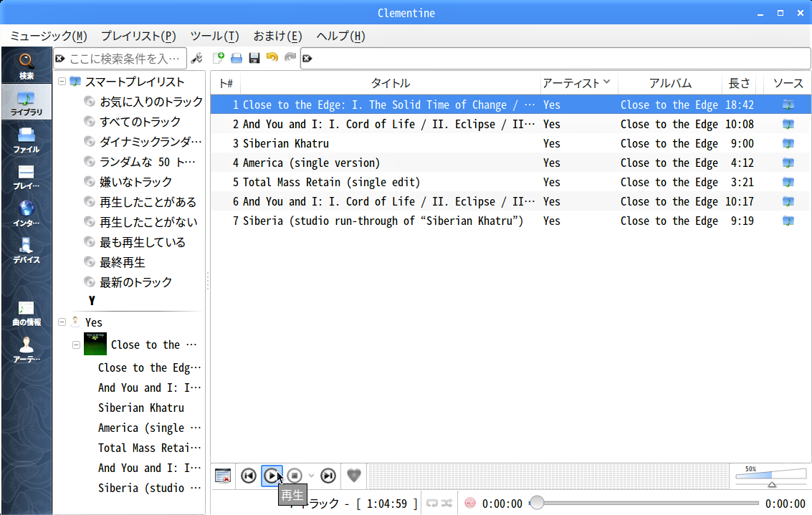
Task: Select track 7 Siberia (studio run-through) row
Action: (x=510, y=221)
